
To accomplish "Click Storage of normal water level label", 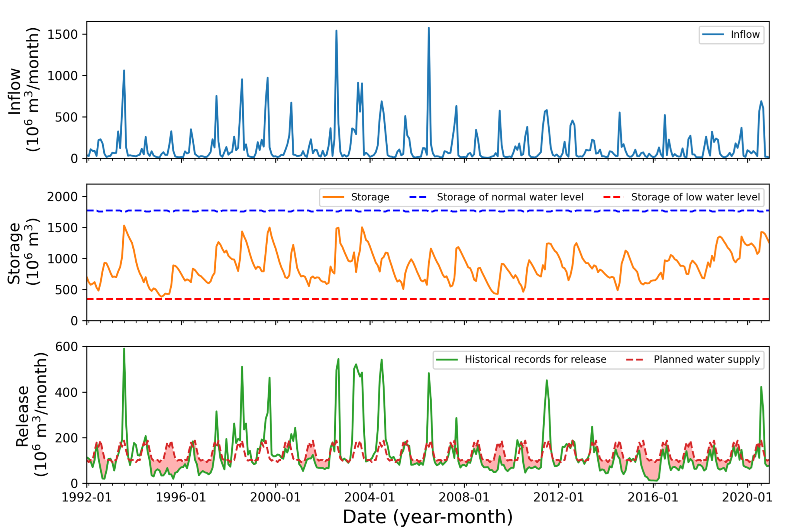I will pos(510,197).
